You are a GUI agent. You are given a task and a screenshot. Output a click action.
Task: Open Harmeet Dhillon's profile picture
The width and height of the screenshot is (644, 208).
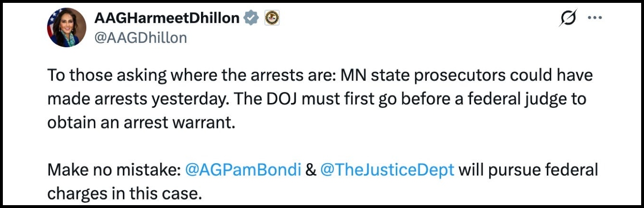pyautogui.click(x=66, y=27)
